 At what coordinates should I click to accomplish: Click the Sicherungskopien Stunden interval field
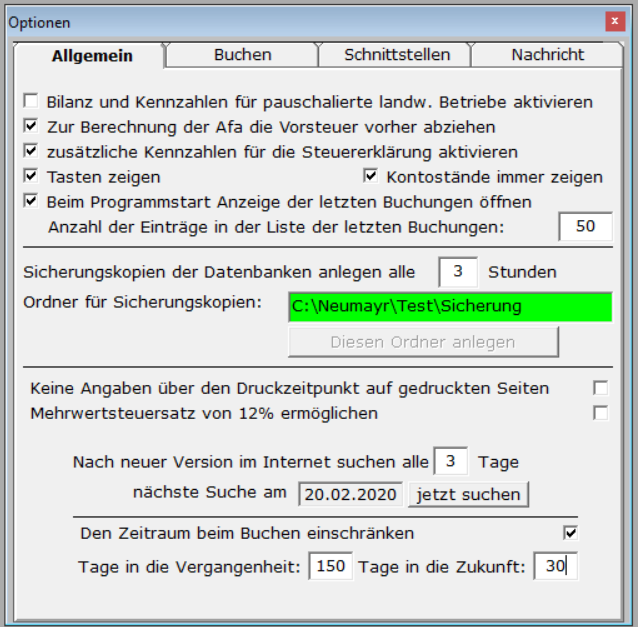(x=458, y=272)
